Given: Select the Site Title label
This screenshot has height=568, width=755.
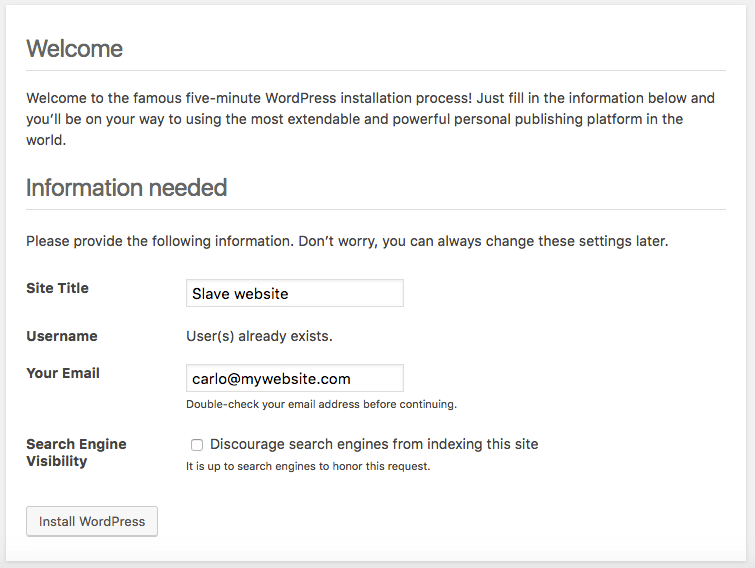Looking at the screenshot, I should pyautogui.click(x=57, y=288).
